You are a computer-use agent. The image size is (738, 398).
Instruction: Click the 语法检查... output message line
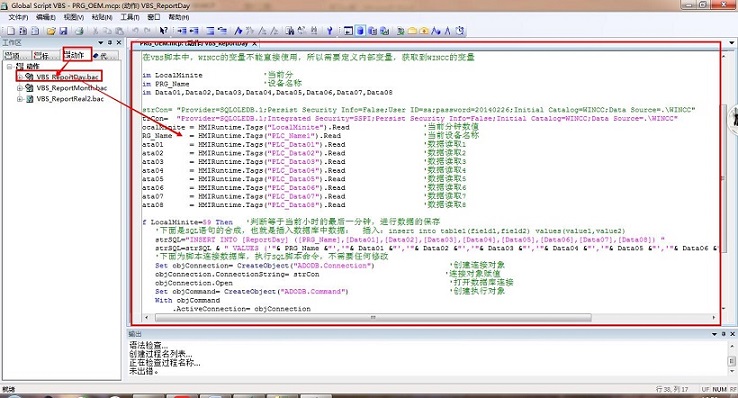click(148, 346)
